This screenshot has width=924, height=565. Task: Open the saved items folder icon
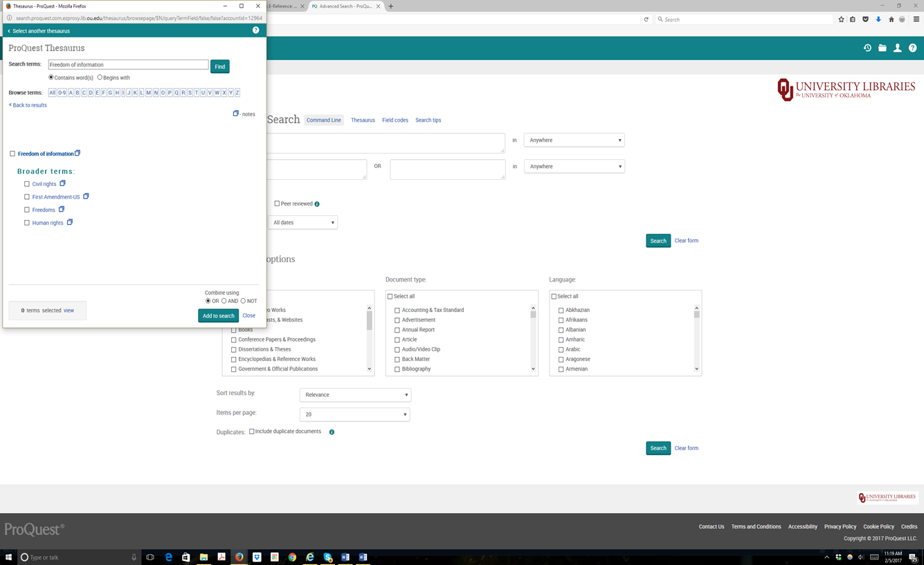(x=882, y=48)
